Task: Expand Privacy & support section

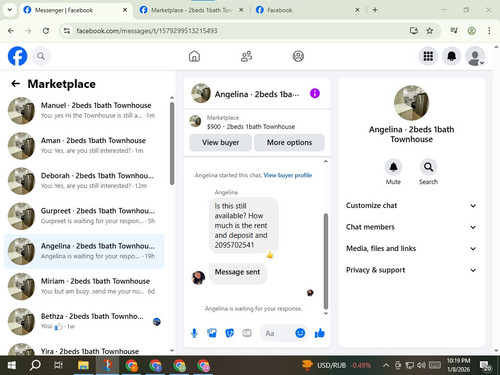Action: [411, 270]
